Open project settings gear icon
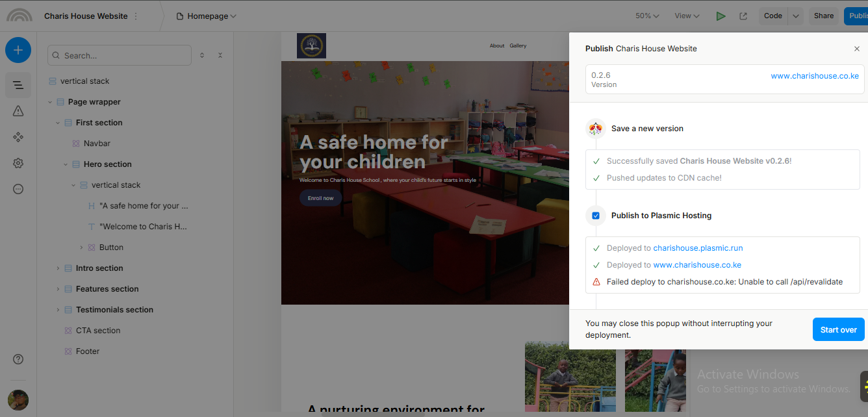Image resolution: width=868 pixels, height=417 pixels. coord(18,163)
